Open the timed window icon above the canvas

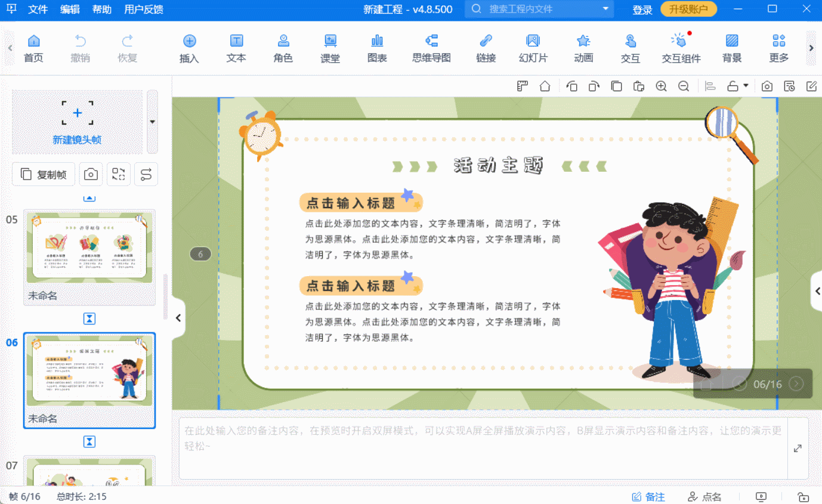tap(789, 86)
